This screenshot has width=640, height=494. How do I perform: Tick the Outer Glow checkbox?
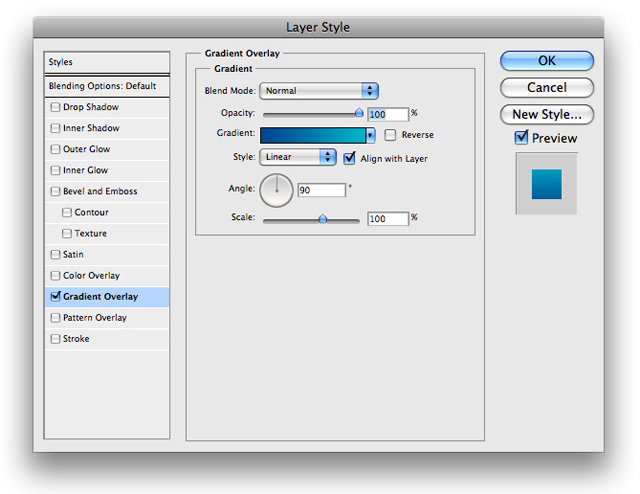[55, 149]
